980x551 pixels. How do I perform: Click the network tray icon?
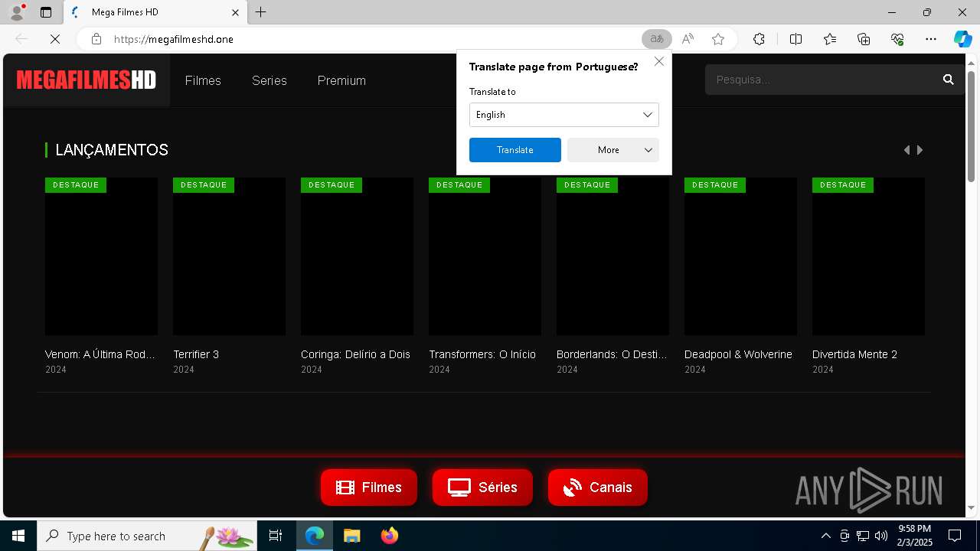(x=863, y=536)
